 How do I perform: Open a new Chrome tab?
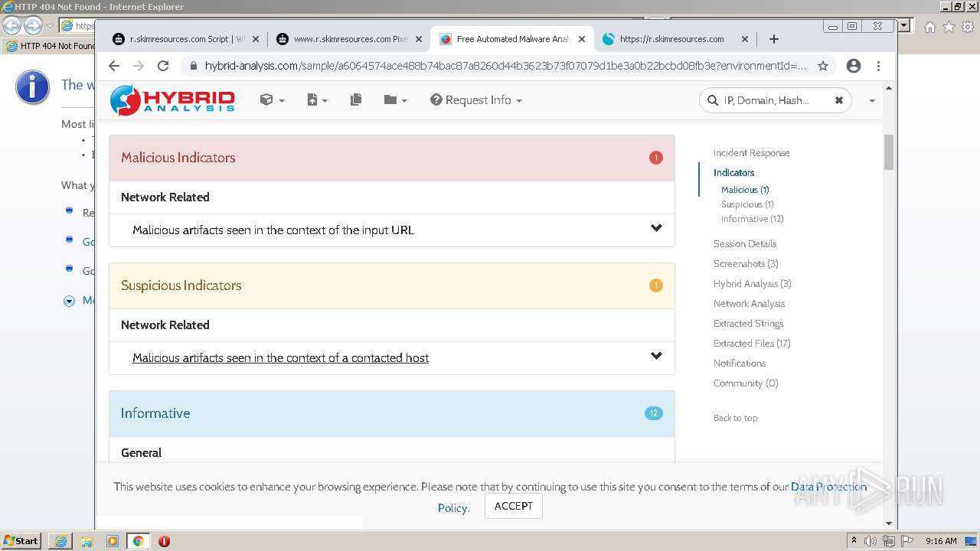pos(773,39)
